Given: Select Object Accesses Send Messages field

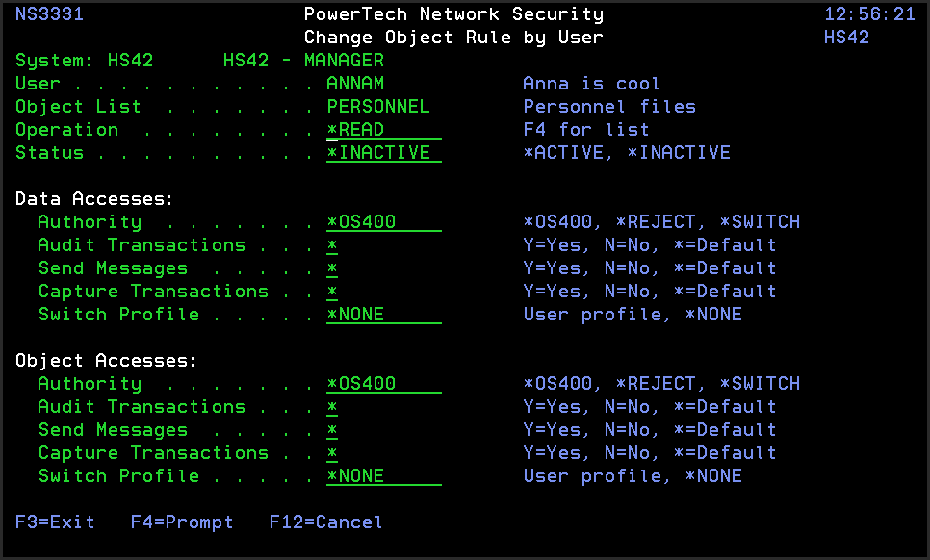Looking at the screenshot, I should point(332,430).
